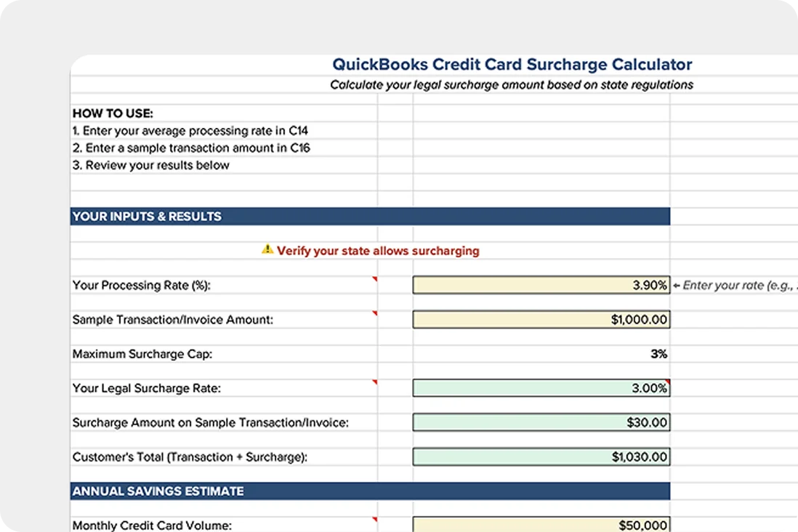This screenshot has width=798, height=532.
Task: Click the comment marker on Sample Transaction row
Action: coord(374,313)
